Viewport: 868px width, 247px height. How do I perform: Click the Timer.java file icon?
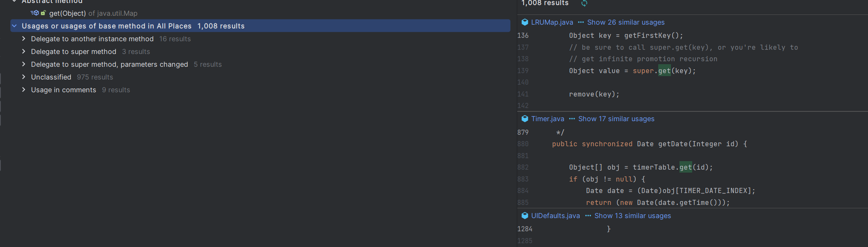pos(525,119)
